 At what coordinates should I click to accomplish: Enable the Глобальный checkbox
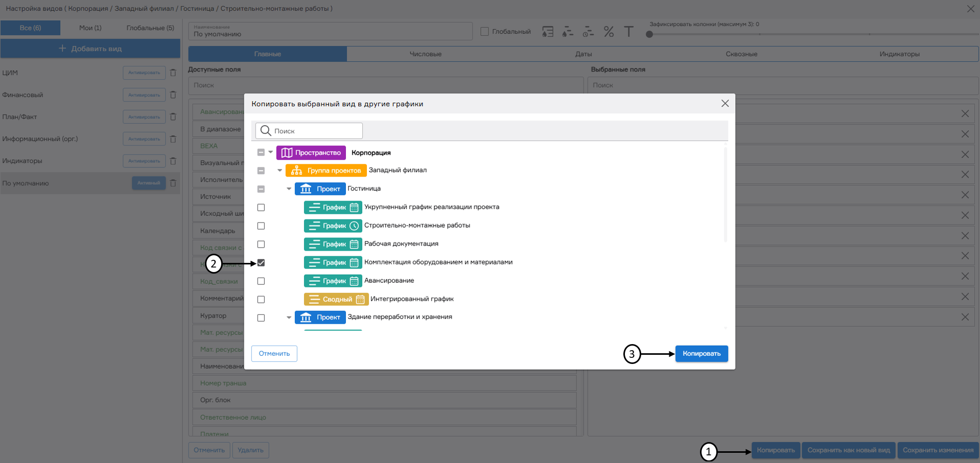(x=485, y=32)
